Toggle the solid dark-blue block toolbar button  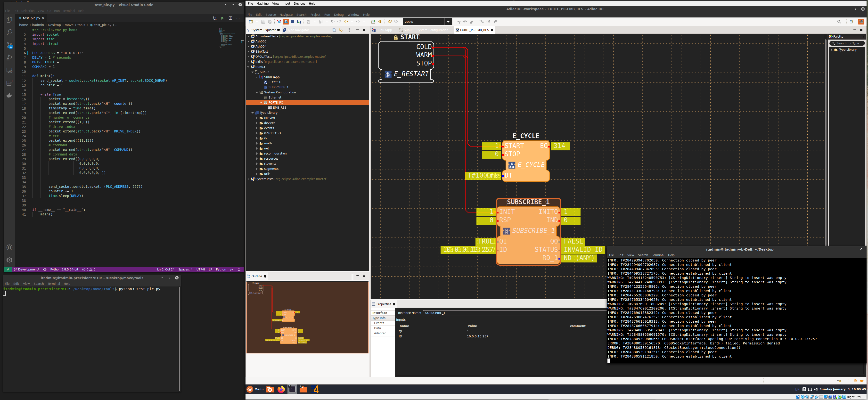tap(292, 22)
